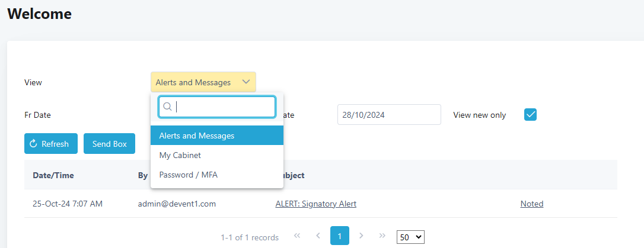Open the ALERT: Signatory Alert subject link
This screenshot has width=644, height=248.
(x=315, y=204)
